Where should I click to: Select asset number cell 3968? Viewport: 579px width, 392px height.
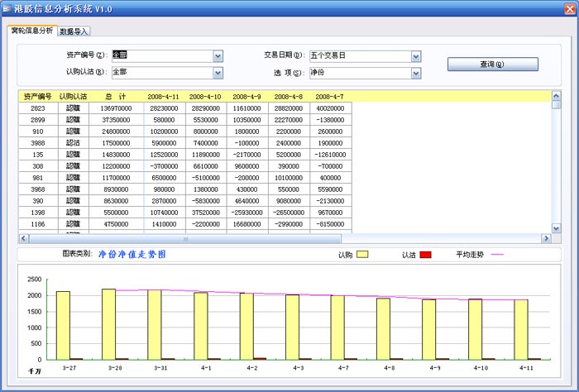click(38, 189)
